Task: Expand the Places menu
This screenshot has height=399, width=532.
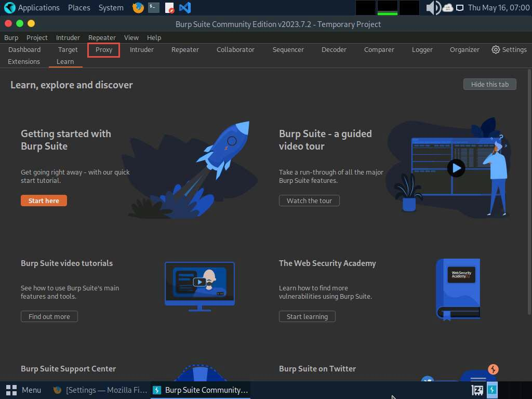Action: 79,8
